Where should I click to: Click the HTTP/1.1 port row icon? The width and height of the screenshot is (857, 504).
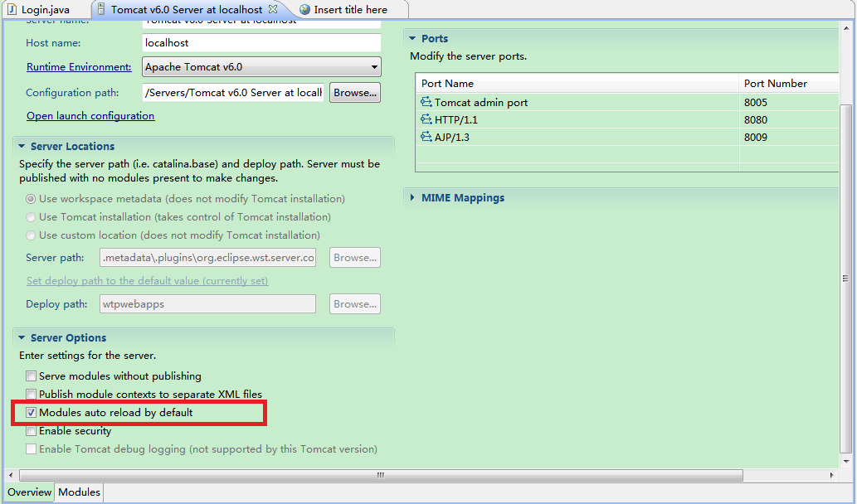coord(426,119)
